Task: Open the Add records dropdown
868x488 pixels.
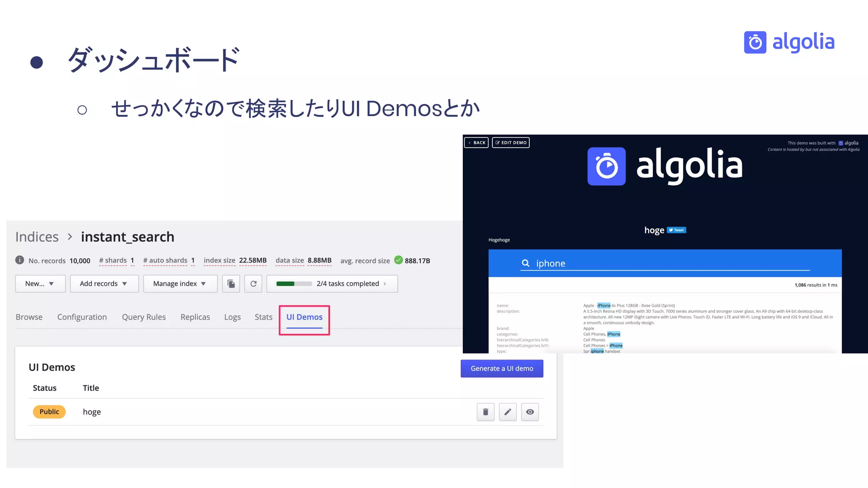Action: coord(104,284)
